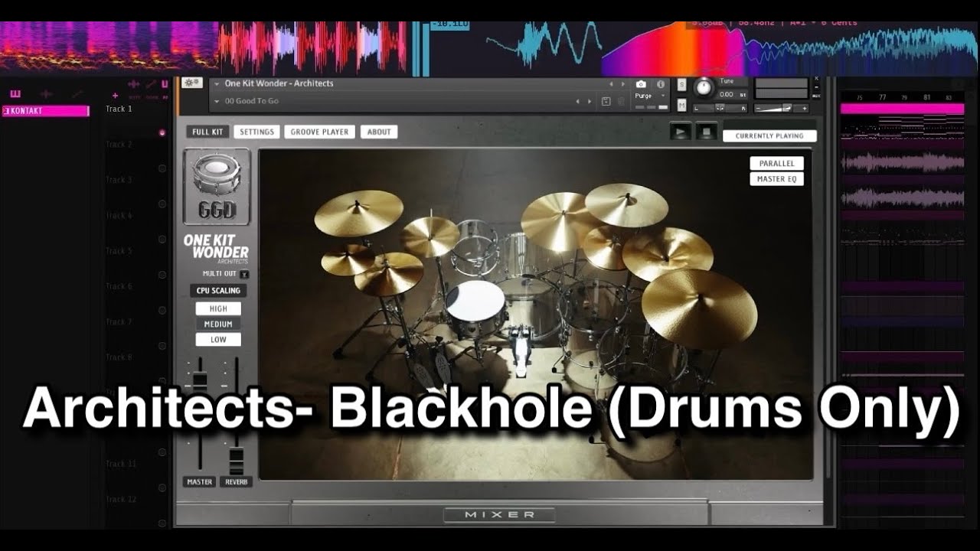
Task: Toggle the Solo S button
Action: (x=681, y=84)
